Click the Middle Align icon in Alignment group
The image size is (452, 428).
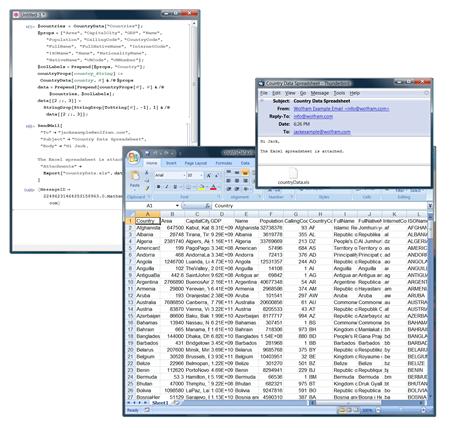(x=237, y=172)
